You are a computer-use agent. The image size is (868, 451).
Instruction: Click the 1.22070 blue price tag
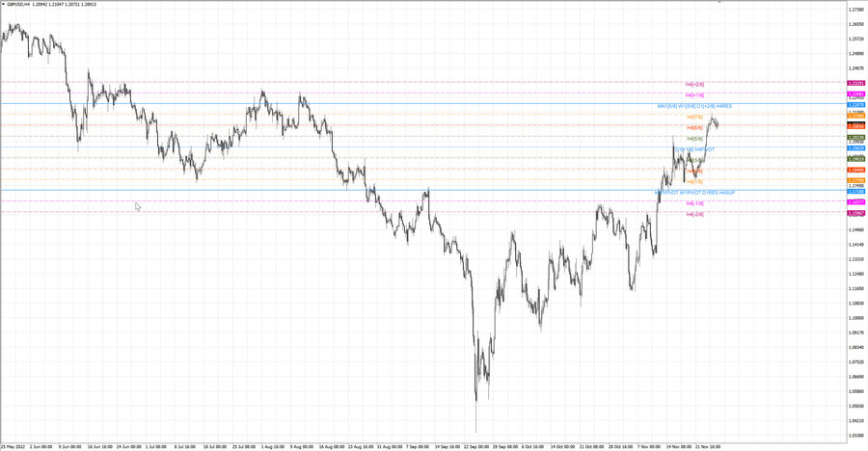coord(855,105)
